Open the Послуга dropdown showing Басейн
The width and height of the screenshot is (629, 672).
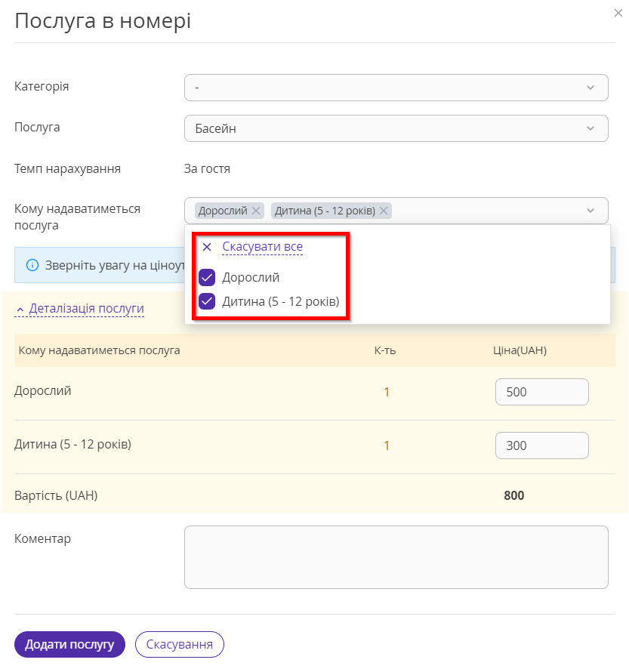(x=396, y=128)
